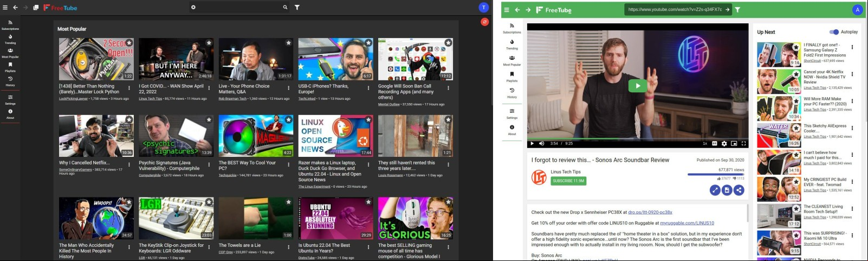
Task: Favorite the Master Lock Python video star
Action: (x=129, y=43)
